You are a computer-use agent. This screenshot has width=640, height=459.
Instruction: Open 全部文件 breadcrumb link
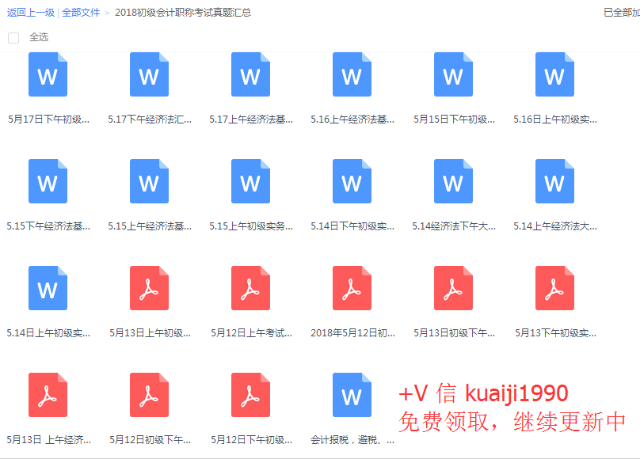coord(81,13)
